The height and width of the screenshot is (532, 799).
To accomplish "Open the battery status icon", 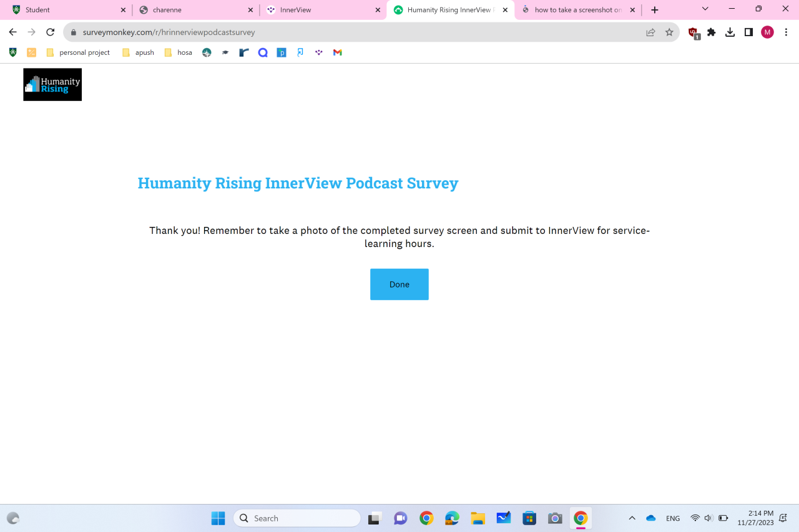I will (723, 518).
